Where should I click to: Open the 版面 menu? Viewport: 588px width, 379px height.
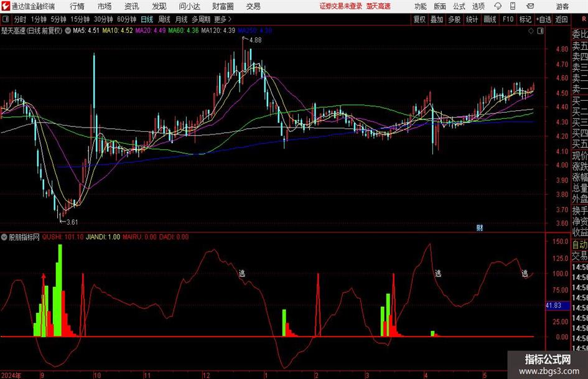440,6
